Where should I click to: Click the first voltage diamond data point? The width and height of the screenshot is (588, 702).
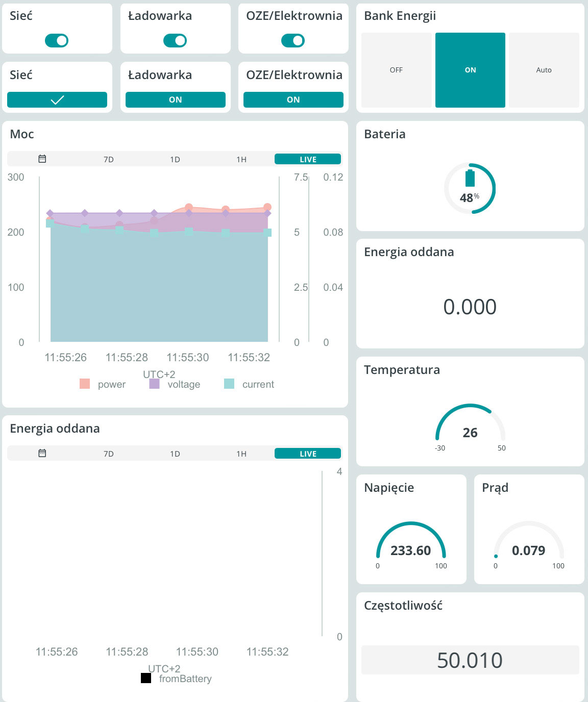pyautogui.click(x=50, y=213)
